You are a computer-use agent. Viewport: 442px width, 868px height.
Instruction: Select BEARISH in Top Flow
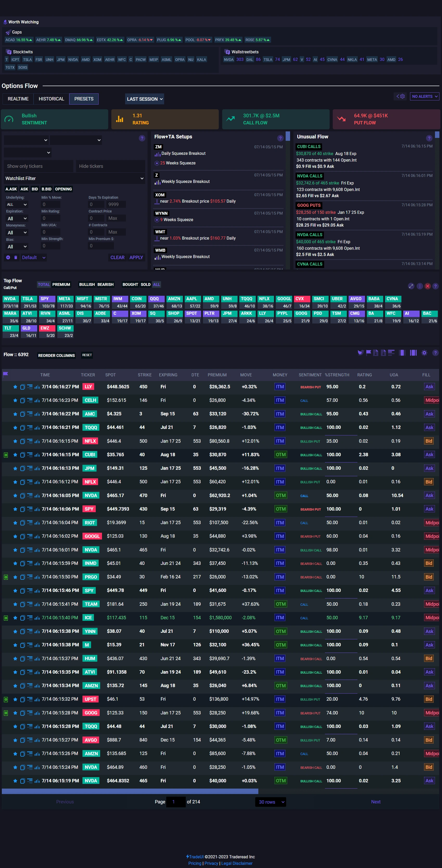tap(105, 284)
